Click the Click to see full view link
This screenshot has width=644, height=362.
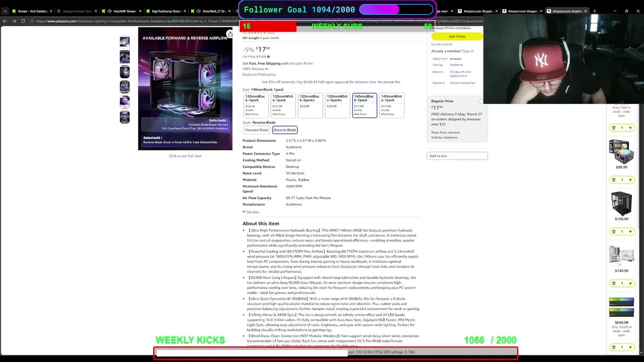point(185,156)
